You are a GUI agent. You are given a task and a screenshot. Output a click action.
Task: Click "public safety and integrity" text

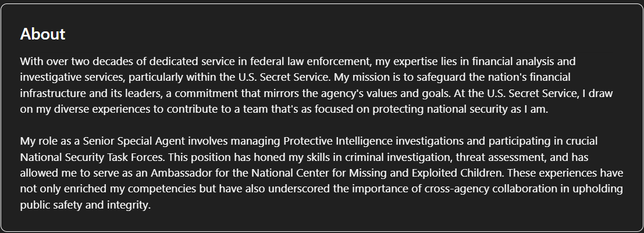[84, 205]
